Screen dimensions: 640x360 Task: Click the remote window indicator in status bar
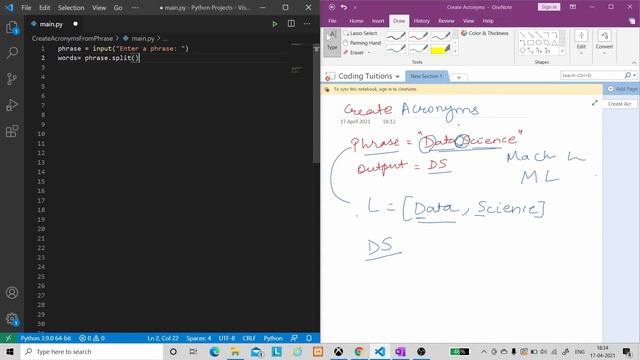[x=8, y=338]
